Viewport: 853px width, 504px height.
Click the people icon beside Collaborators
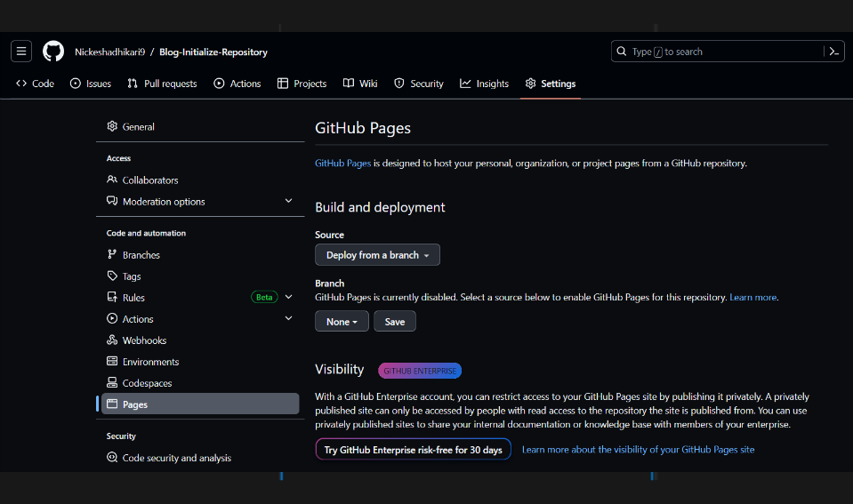pyautogui.click(x=112, y=180)
